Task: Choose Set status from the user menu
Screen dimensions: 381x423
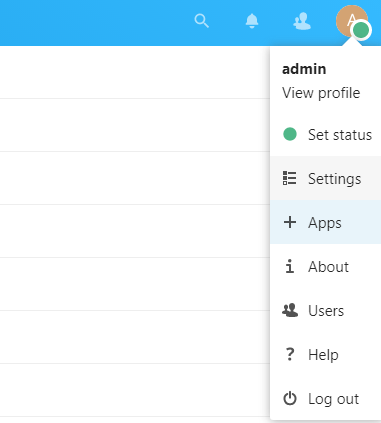Action: (326, 135)
